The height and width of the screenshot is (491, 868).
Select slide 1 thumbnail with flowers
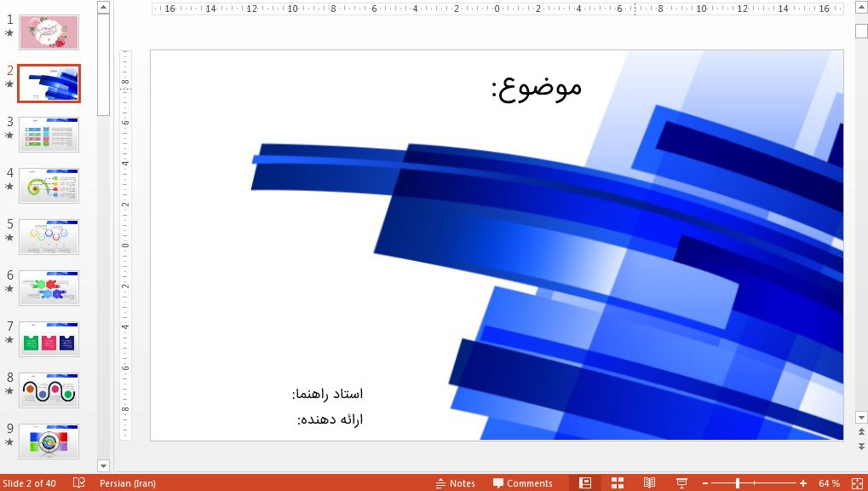click(x=49, y=32)
